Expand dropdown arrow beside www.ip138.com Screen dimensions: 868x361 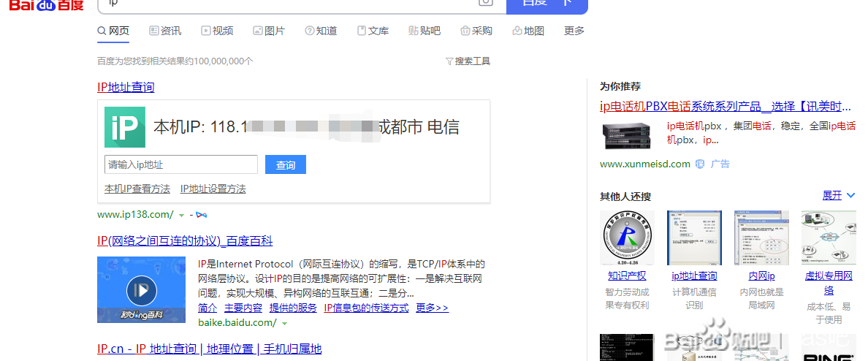click(182, 215)
